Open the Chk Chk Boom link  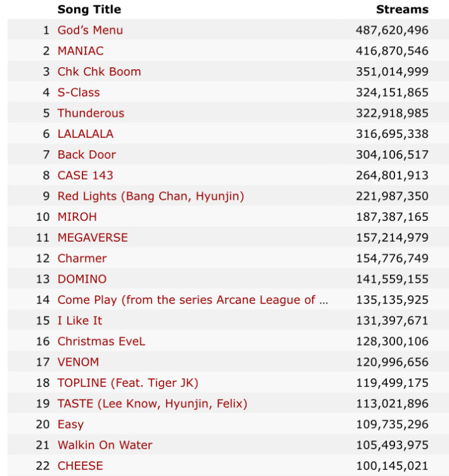[x=99, y=72]
